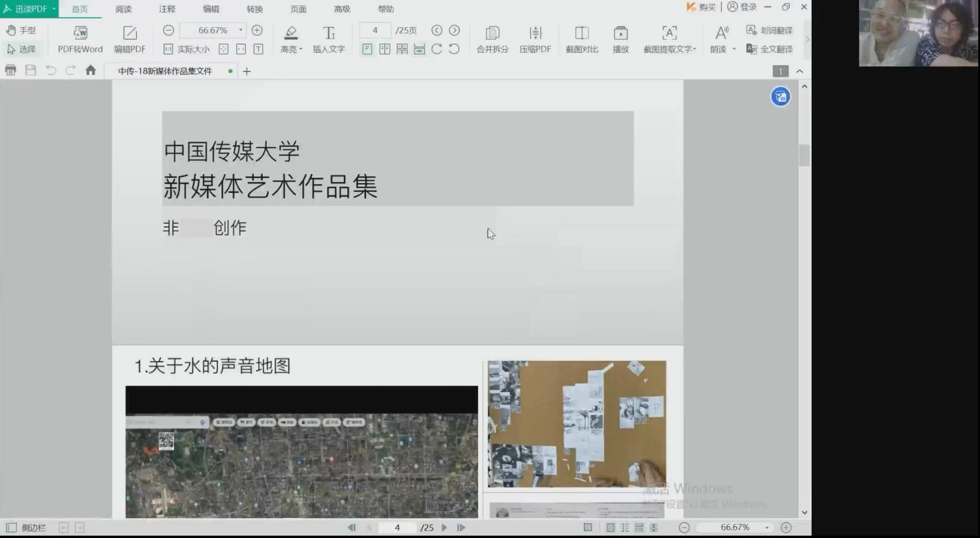Start 播放 slideshow mode
Image resolution: width=980 pixels, height=538 pixels.
620,38
